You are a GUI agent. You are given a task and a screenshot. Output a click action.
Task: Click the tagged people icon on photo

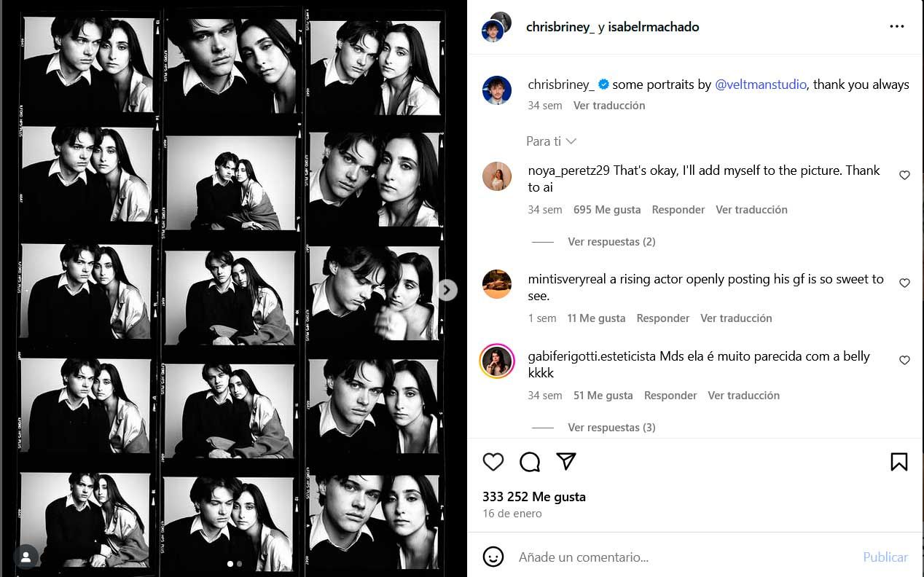[26, 557]
